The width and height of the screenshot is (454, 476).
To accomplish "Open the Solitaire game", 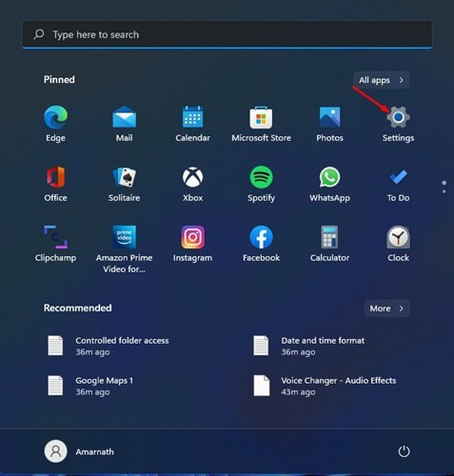I will coord(124,184).
